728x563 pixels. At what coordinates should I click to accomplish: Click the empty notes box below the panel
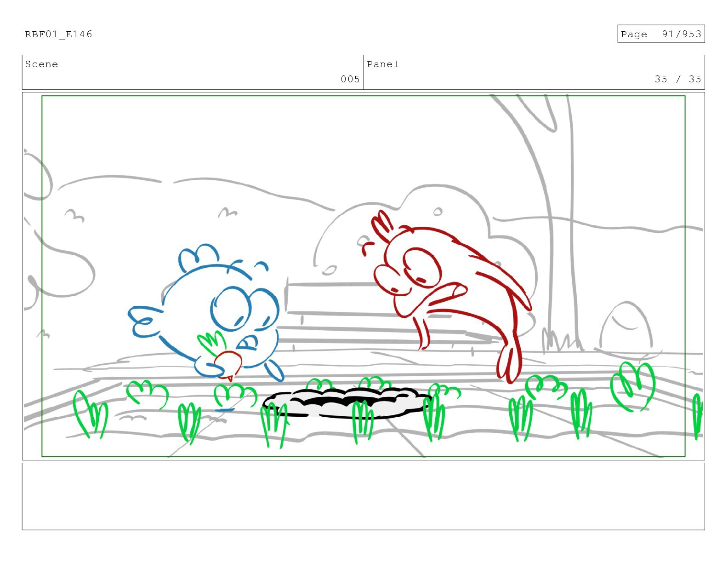click(x=363, y=496)
